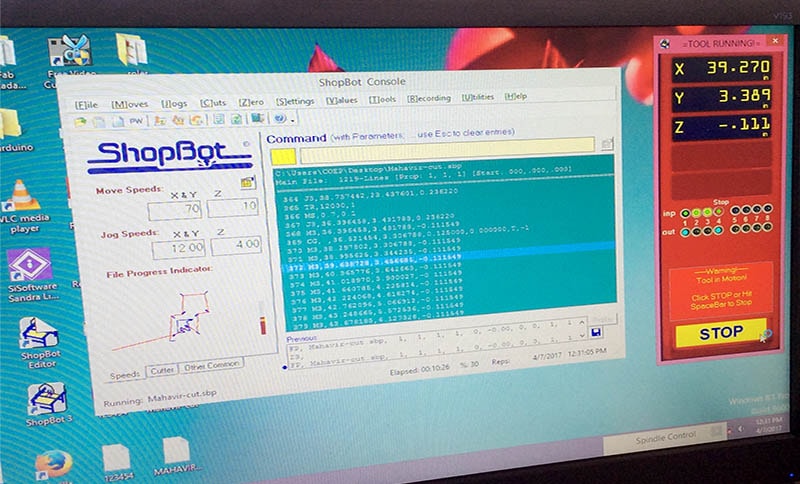Open the [T]ools menu
This screenshot has height=484, width=800.
coord(382,99)
